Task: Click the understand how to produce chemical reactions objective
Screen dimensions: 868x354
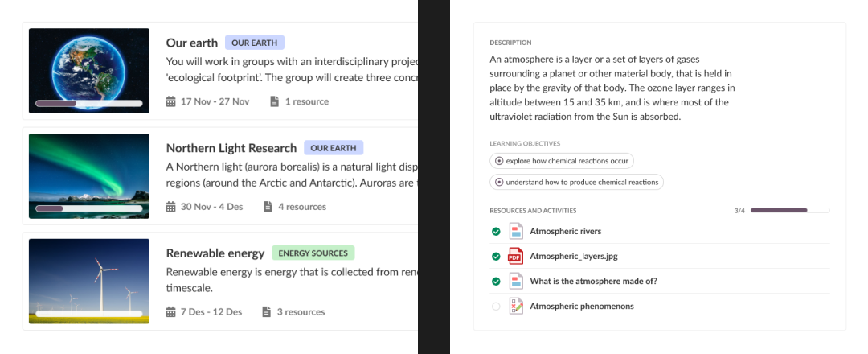Action: 576,182
